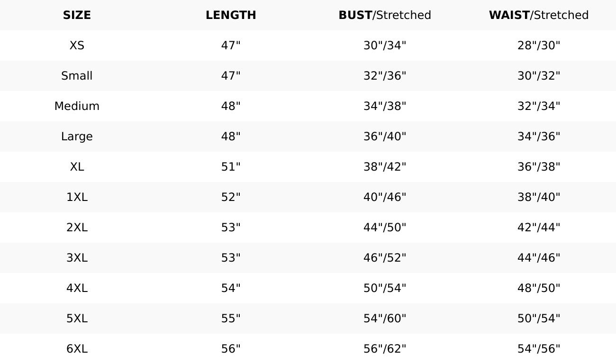This screenshot has height=364, width=616.
Task: Click the BUST/Stretched column header
Action: (x=385, y=15)
